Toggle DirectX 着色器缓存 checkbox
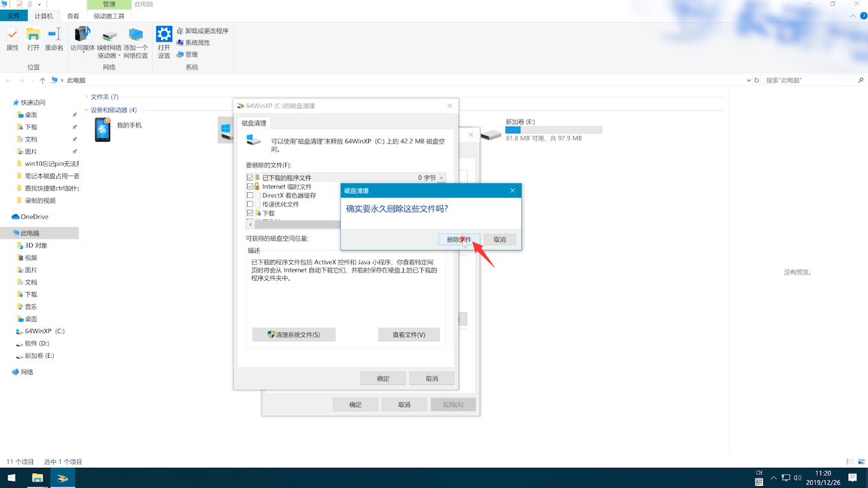Screen dimensions: 868x488 point(250,195)
